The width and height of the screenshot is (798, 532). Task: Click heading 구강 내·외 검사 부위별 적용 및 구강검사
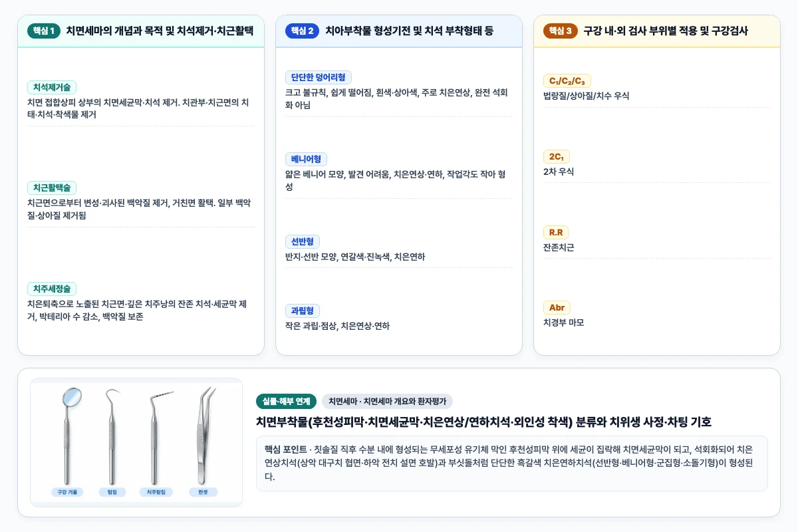(x=666, y=31)
